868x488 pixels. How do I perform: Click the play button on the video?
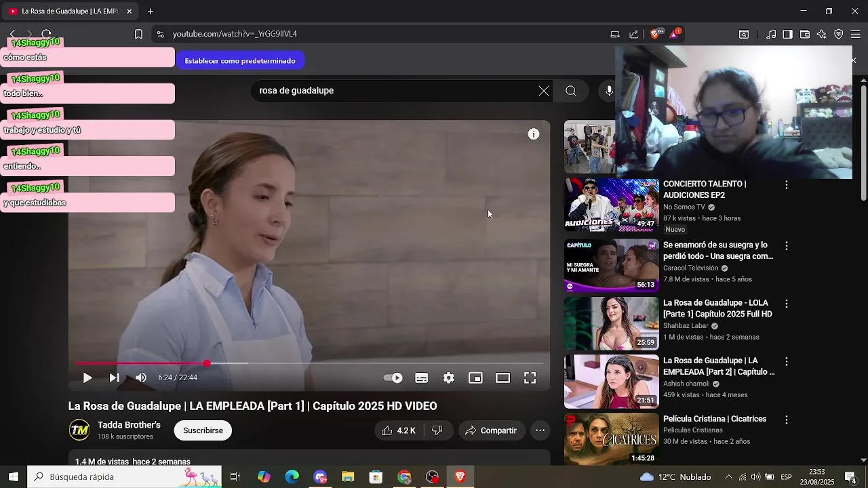point(87,378)
